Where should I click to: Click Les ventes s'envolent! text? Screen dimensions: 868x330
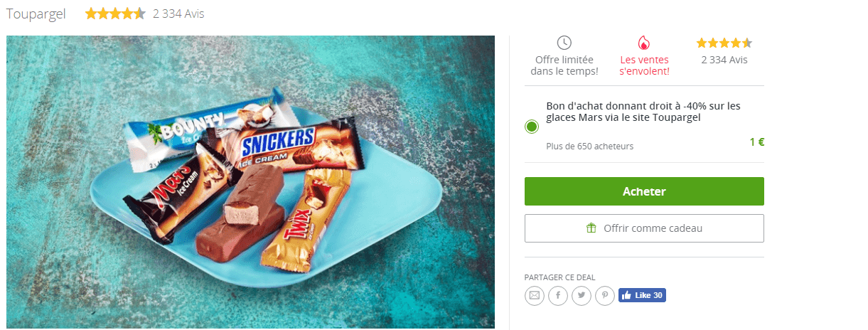(x=644, y=65)
